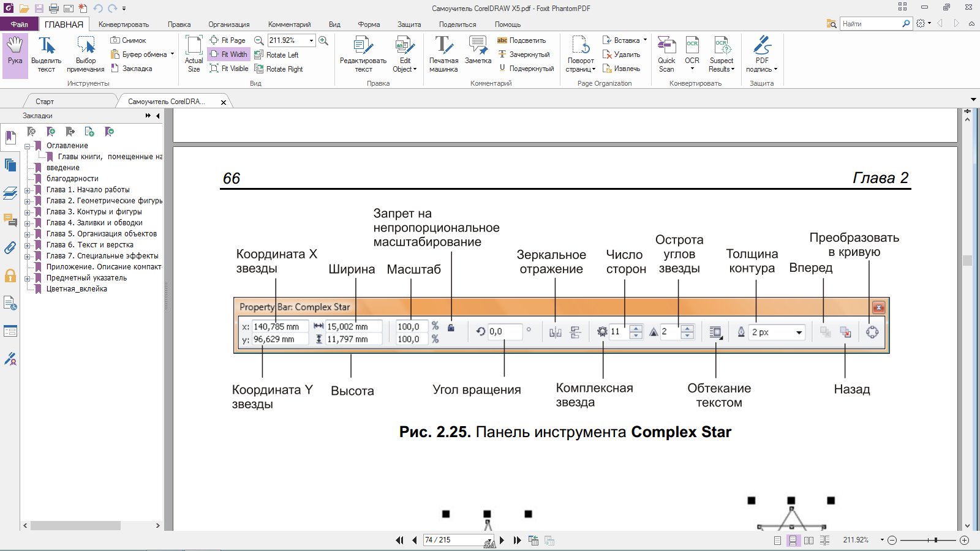
Task: Open the Редактировать текст tool
Action: [363, 55]
